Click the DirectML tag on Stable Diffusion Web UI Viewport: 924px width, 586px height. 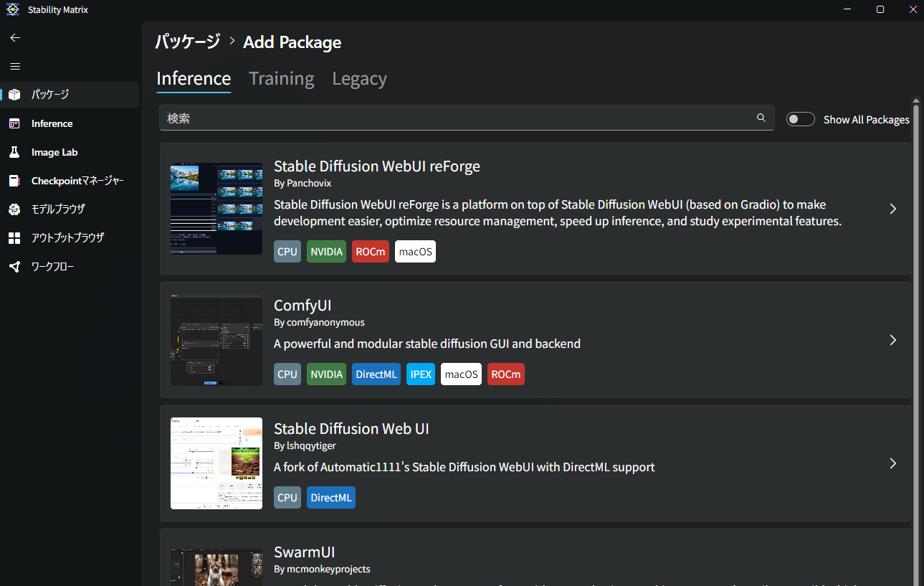click(331, 498)
